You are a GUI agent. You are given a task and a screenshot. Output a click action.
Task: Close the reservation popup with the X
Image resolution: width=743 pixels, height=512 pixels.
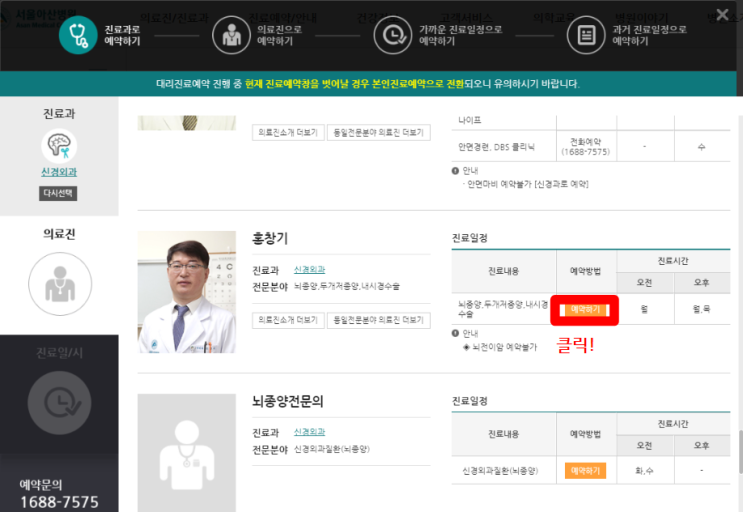722,15
